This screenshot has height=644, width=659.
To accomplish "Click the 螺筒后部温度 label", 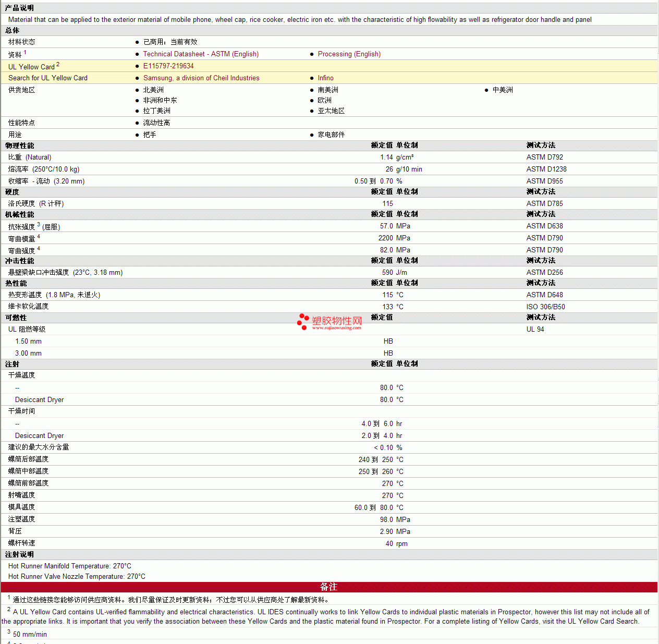I will pos(29,459).
